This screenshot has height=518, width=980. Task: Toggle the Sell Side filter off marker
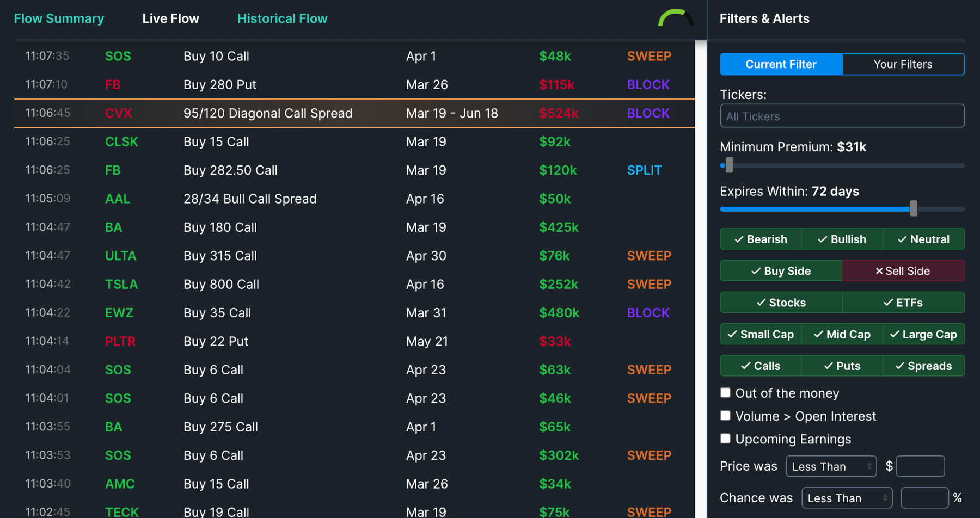coord(903,271)
